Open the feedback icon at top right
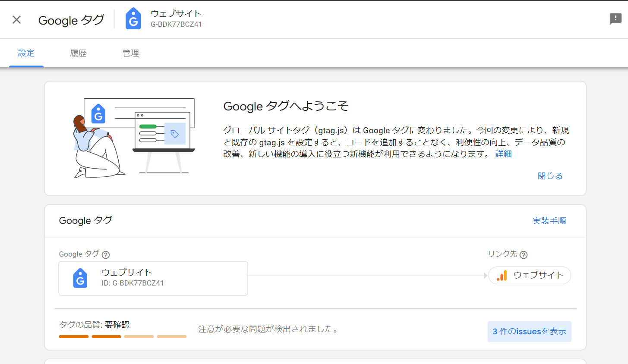The height and width of the screenshot is (364, 628). click(x=615, y=19)
